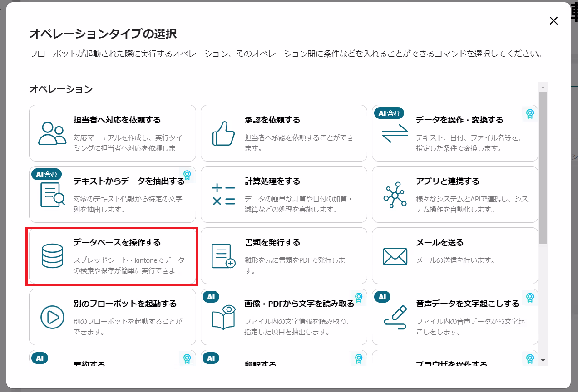Click the AI含む badge on テキストからデータを抽出する

(46, 174)
